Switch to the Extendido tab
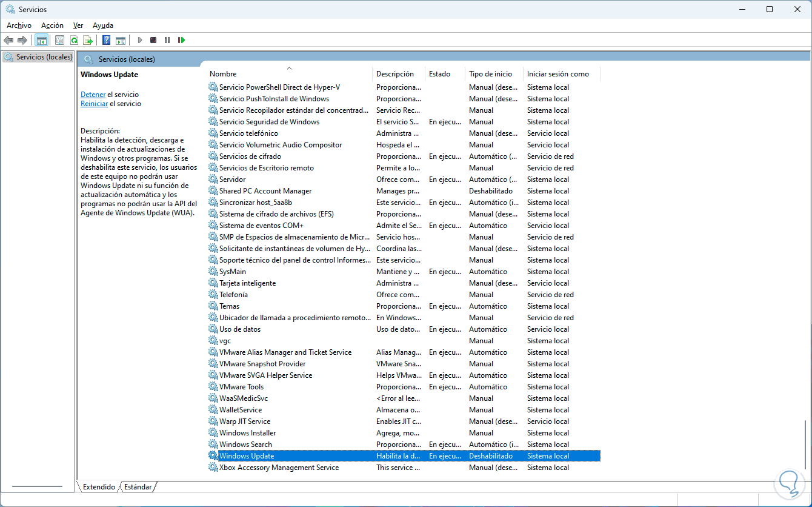The width and height of the screenshot is (812, 507). [99, 486]
